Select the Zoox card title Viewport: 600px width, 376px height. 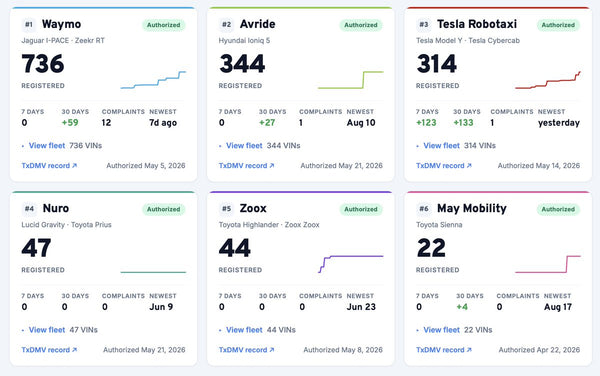point(253,208)
